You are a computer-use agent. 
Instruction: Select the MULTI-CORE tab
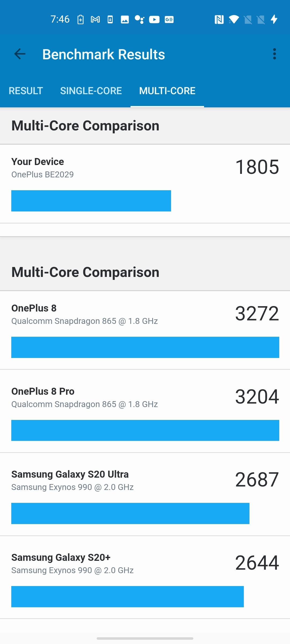click(x=167, y=91)
